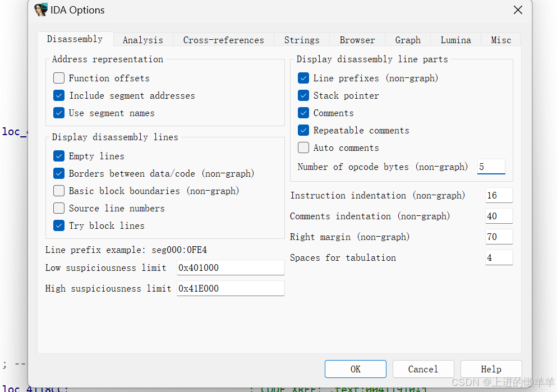The width and height of the screenshot is (557, 392).
Task: Click the Instruction indentation value field
Action: tap(499, 195)
